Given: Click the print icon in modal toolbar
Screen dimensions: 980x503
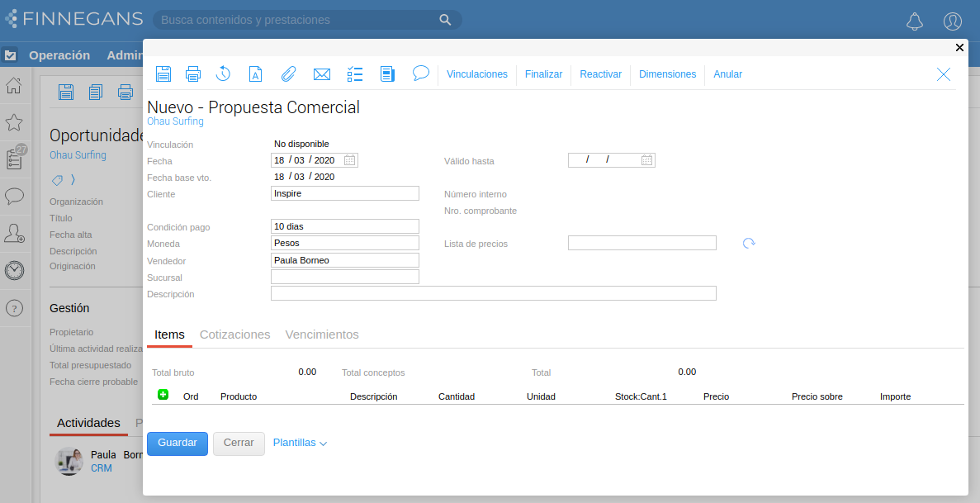Looking at the screenshot, I should click(x=193, y=74).
